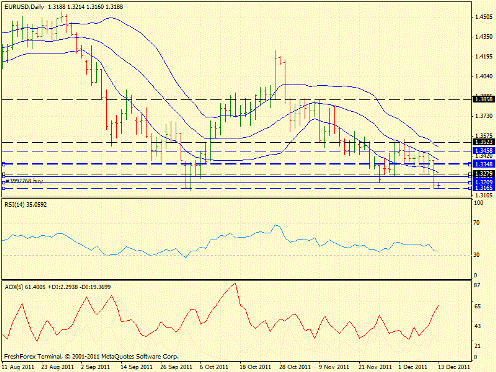Click the 1.4505 price axis label
The width and height of the screenshot is (496, 372).
point(484,17)
